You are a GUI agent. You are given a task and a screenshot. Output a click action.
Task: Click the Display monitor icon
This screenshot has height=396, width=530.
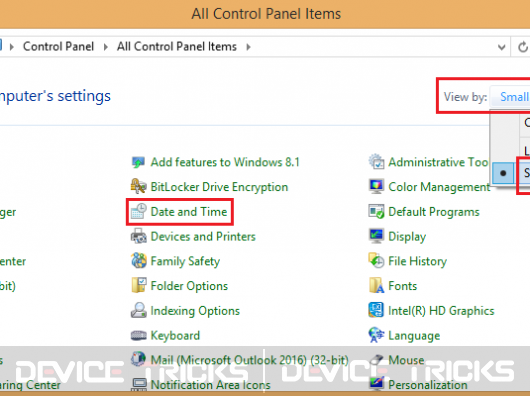tap(376, 236)
